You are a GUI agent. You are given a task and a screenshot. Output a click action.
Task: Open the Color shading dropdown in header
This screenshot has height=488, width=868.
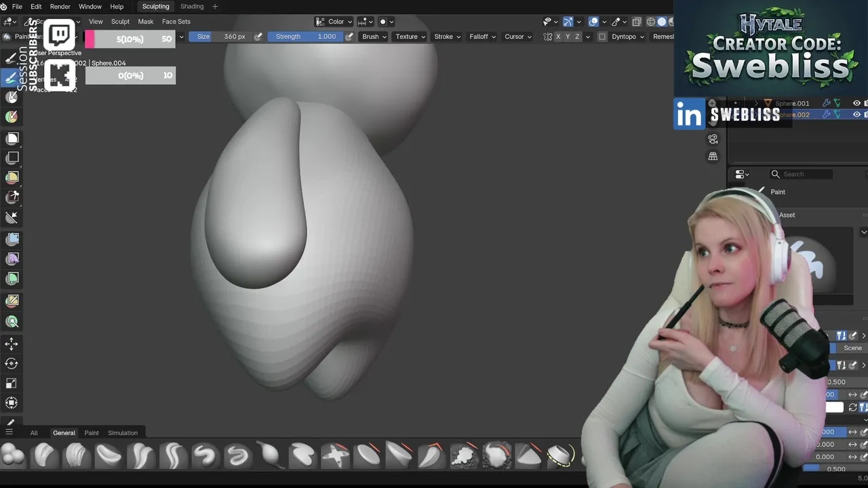334,22
